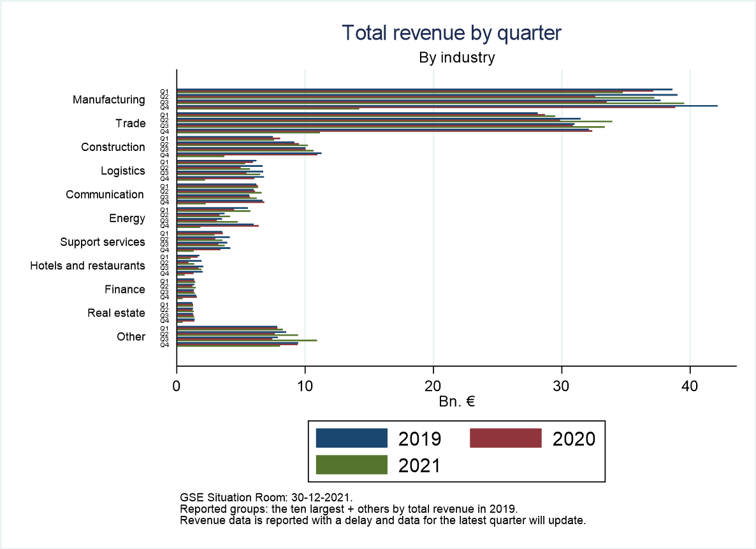The width and height of the screenshot is (756, 549).
Task: Click the Hotels and restaurants label
Action: (87, 266)
